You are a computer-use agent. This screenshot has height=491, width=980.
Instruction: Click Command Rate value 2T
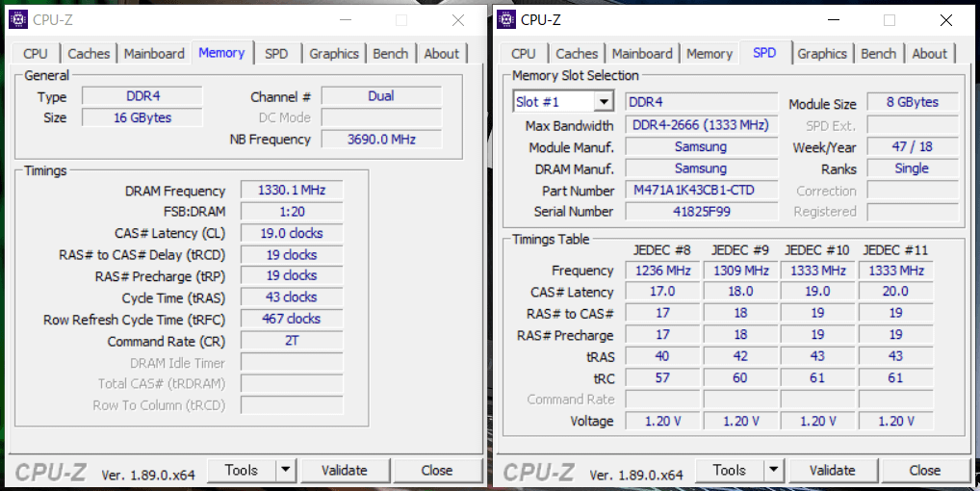(x=292, y=341)
